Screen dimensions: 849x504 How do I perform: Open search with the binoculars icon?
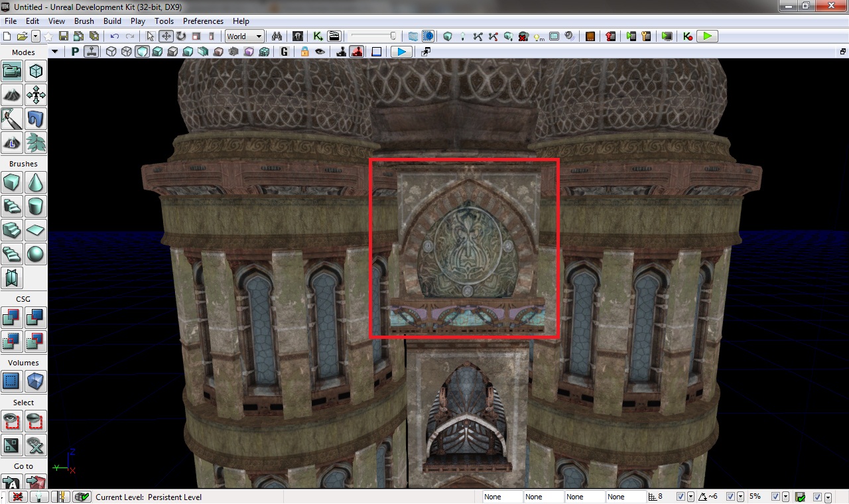coord(277,36)
